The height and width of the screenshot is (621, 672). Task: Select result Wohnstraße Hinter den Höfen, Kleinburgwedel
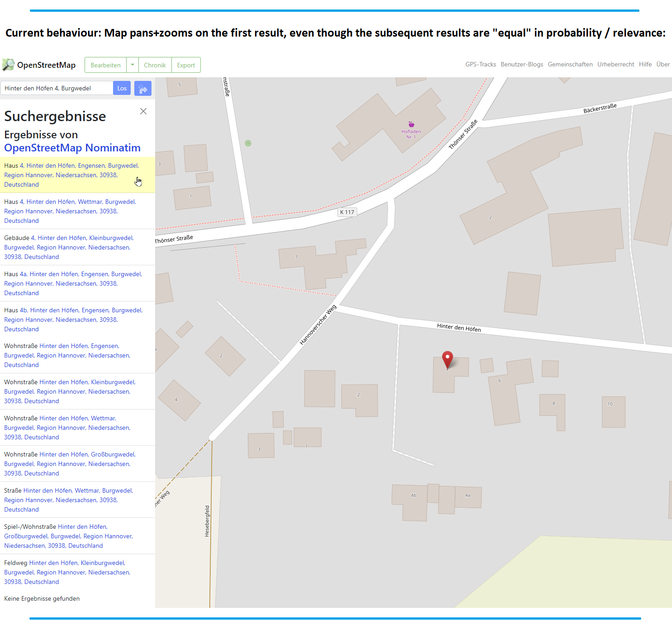coord(77,391)
